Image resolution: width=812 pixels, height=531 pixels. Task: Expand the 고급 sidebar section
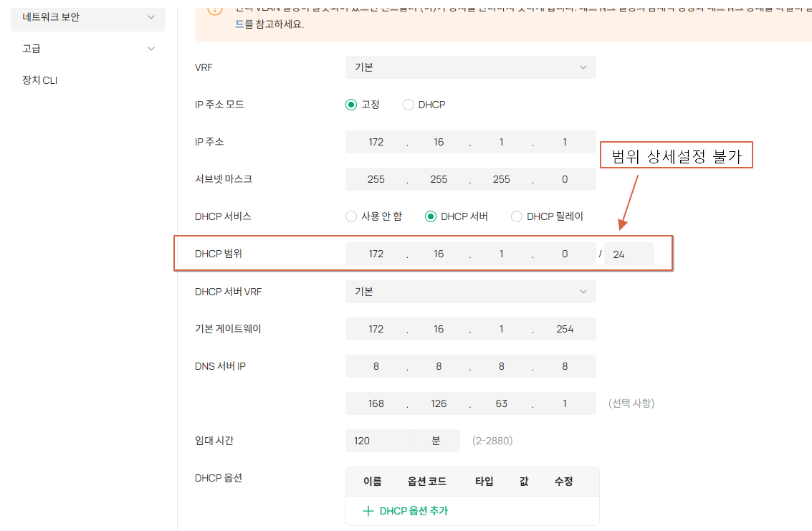coord(88,49)
